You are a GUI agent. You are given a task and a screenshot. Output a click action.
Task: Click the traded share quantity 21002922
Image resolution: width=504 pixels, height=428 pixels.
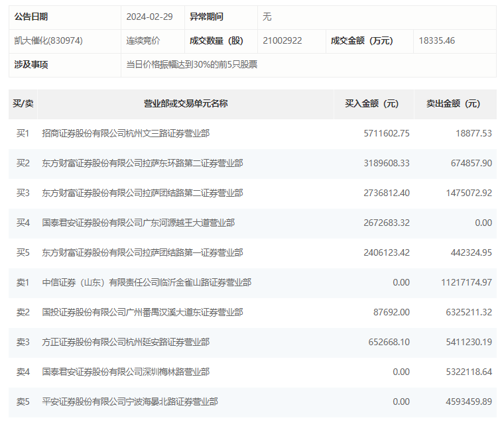click(x=283, y=41)
